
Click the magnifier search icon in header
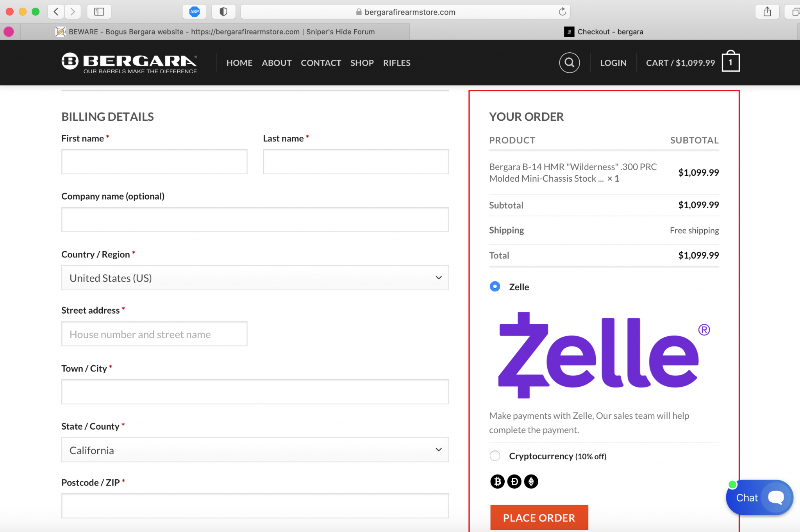[569, 62]
